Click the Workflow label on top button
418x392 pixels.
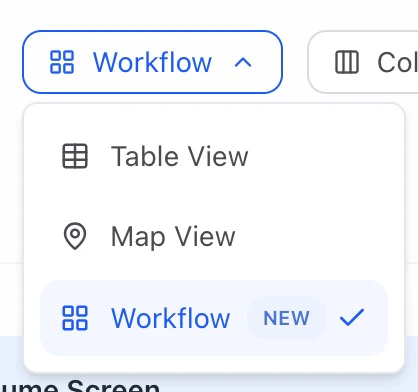point(152,62)
